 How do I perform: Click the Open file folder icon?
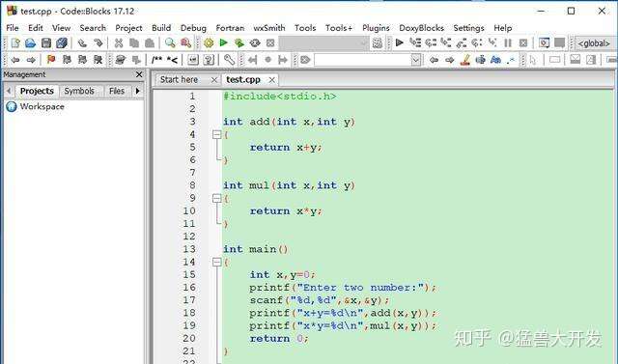tap(30, 42)
